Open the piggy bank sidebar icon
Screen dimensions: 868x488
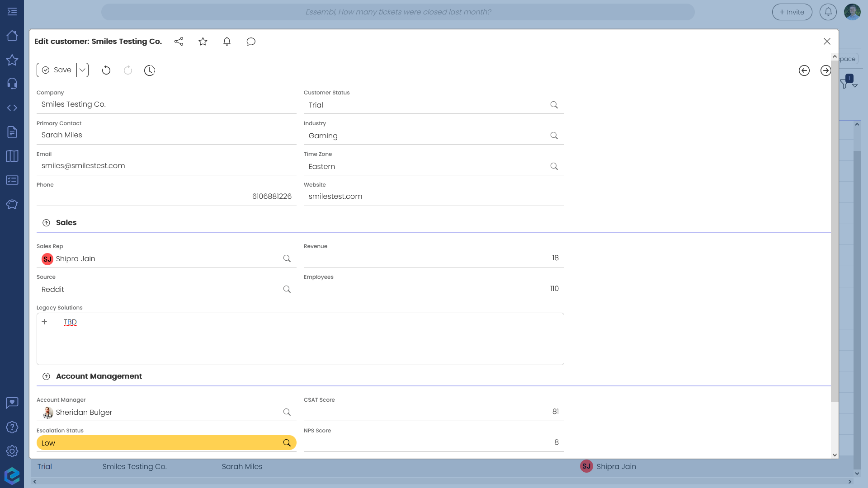[12, 204]
